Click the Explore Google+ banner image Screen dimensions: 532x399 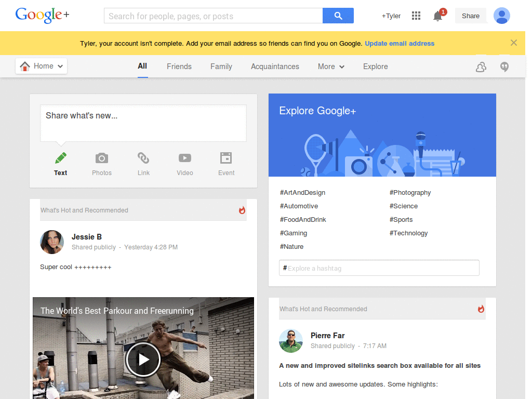click(382, 135)
